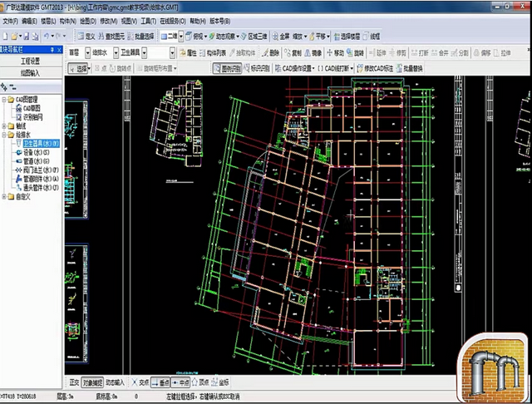The width and height of the screenshot is (532, 404).
Task: Collapse the CAD图管理 tree node
Action: (3, 100)
